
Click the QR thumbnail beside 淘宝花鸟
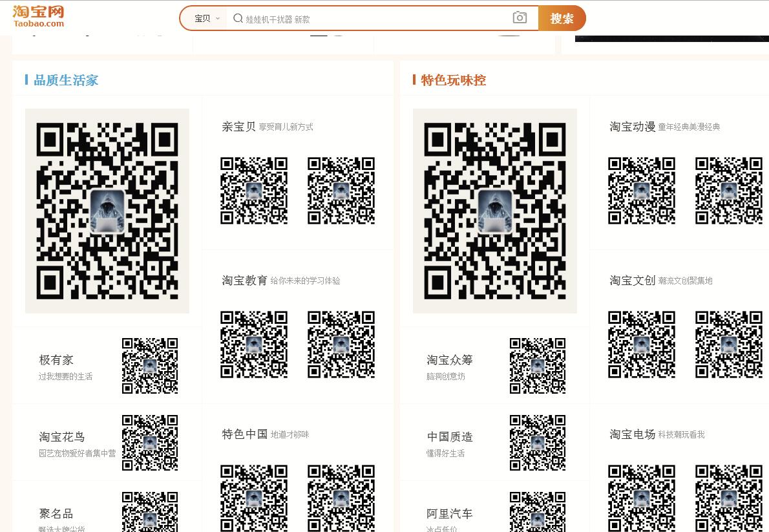(x=150, y=443)
